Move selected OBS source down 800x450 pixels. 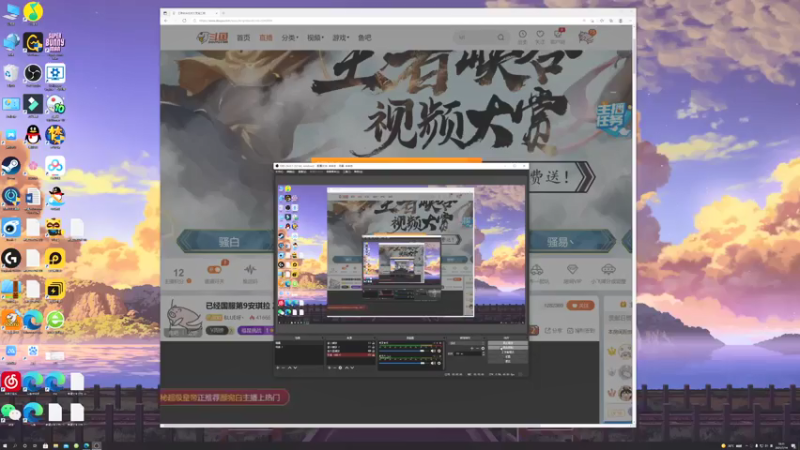click(x=353, y=367)
